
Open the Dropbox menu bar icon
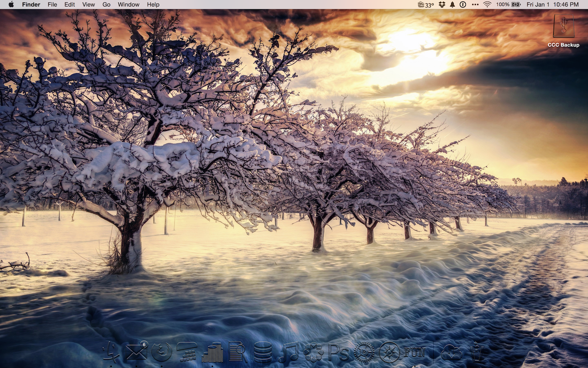tap(442, 4)
